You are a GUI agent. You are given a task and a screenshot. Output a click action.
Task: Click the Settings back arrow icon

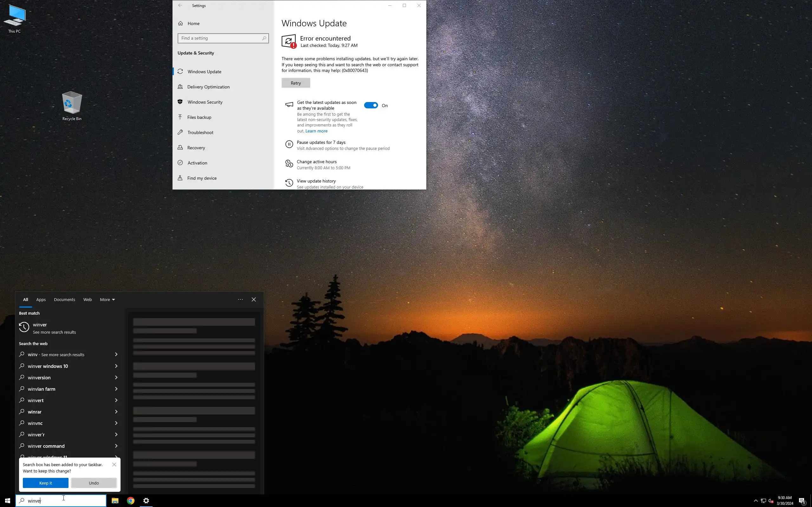click(180, 5)
